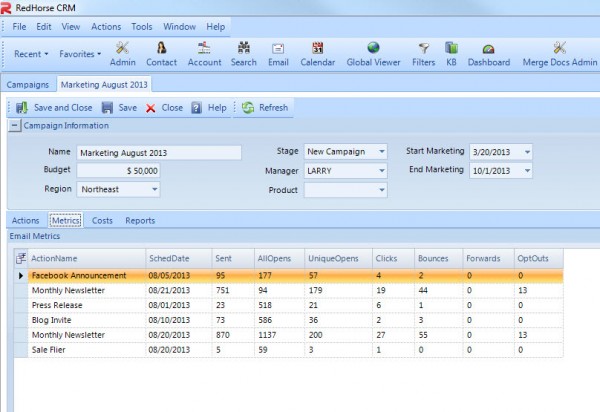Sort by the SchedDate column header

pos(179,259)
